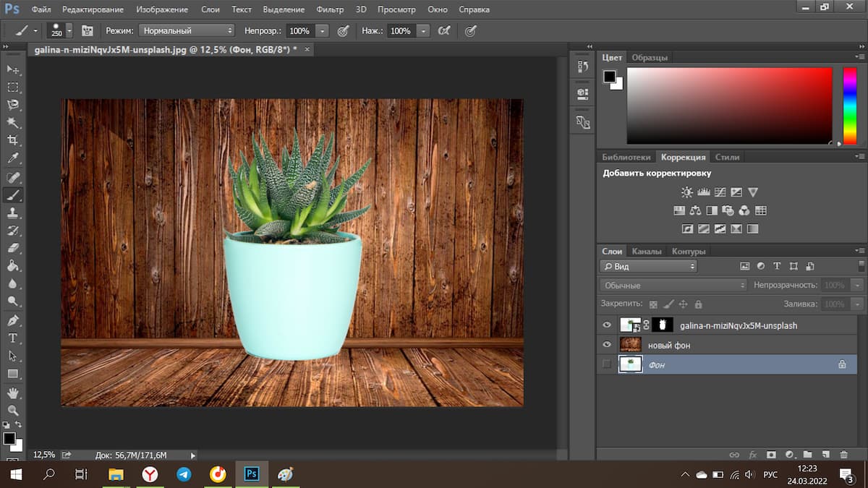
Task: Select the Hand tool
Action: pos(13,393)
